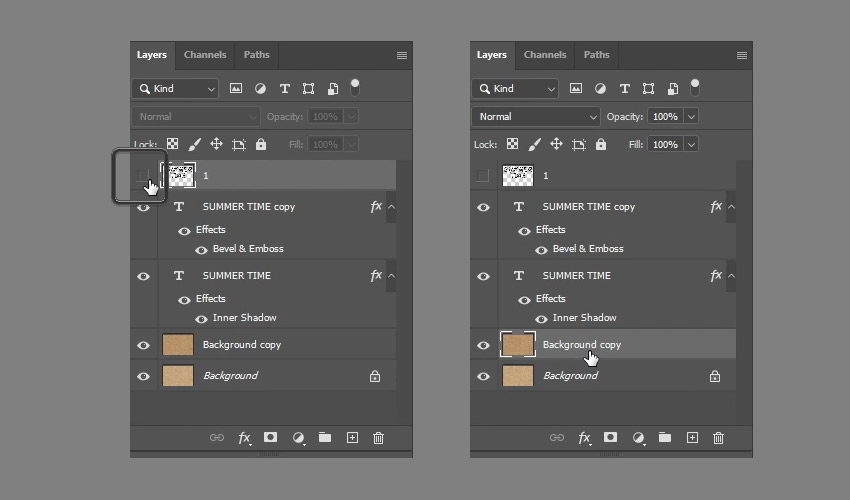Image resolution: width=850 pixels, height=500 pixels.
Task: Switch to Channels tab in left panel
Action: (x=205, y=55)
